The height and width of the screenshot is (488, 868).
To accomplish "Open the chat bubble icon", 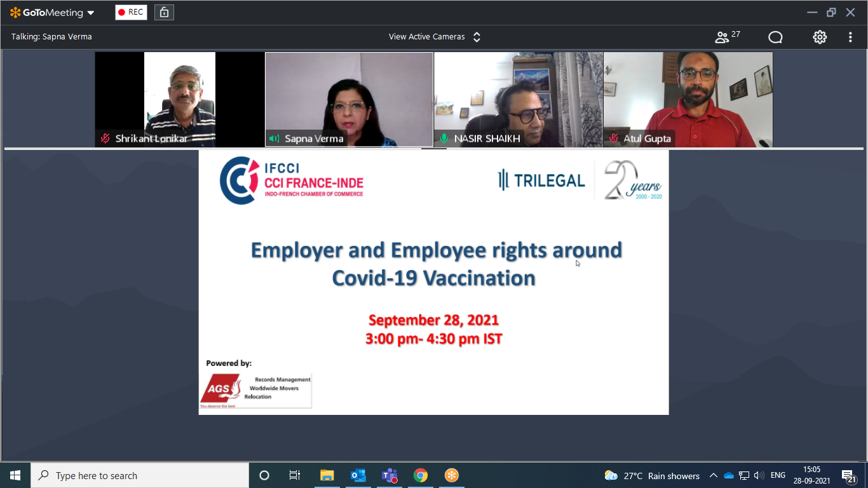I will 775,37.
